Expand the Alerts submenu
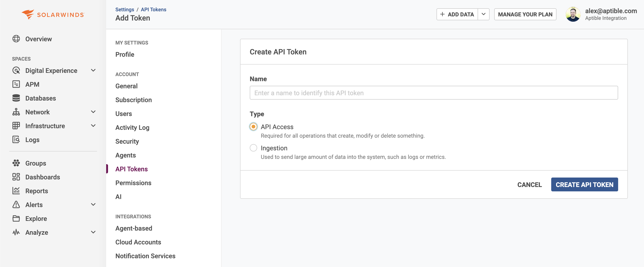The image size is (644, 267). click(93, 205)
